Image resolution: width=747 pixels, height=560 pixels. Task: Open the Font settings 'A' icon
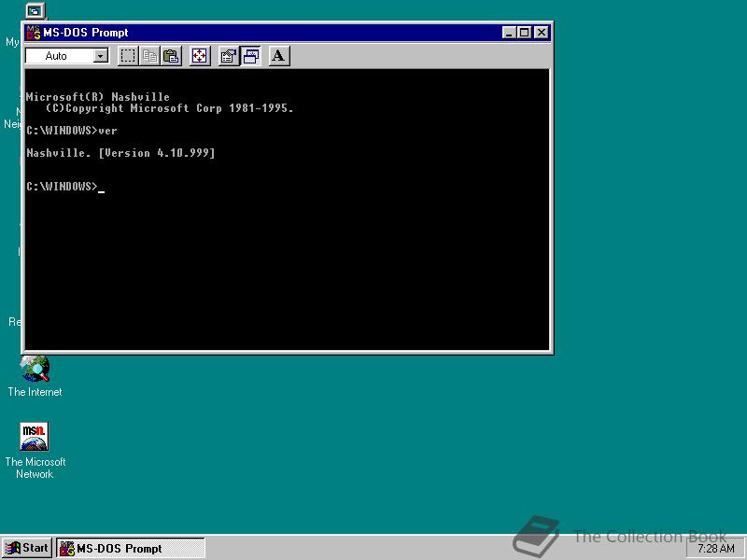click(278, 56)
